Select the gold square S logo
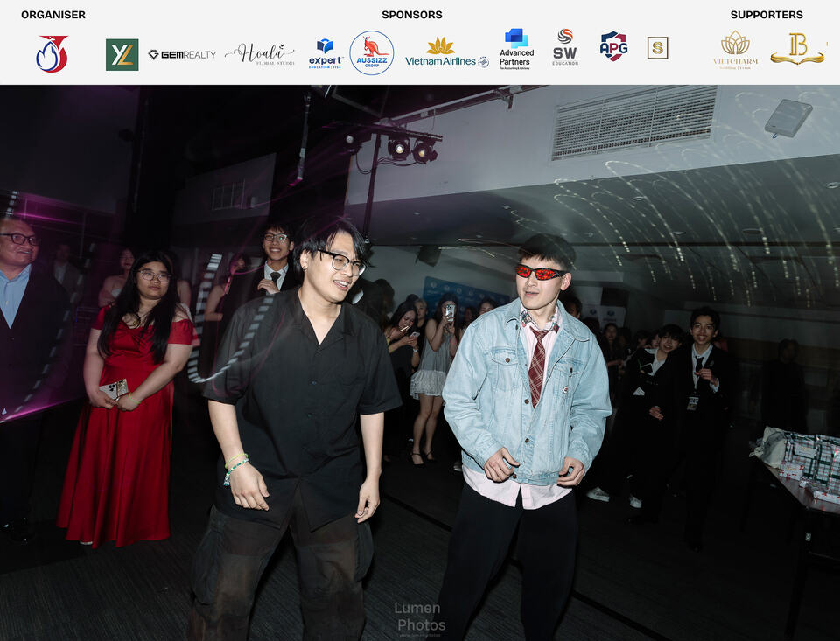The width and height of the screenshot is (840, 641). click(657, 48)
